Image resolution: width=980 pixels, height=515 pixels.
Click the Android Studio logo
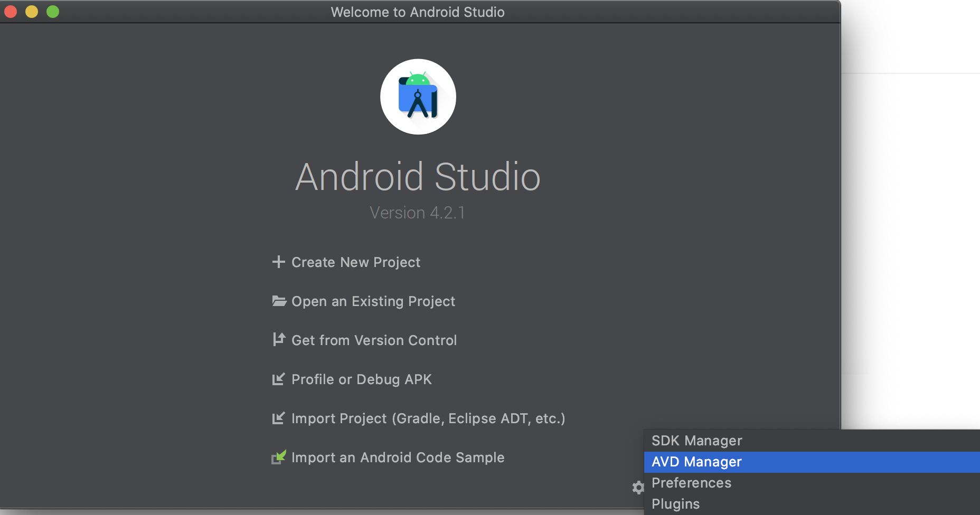click(x=418, y=97)
